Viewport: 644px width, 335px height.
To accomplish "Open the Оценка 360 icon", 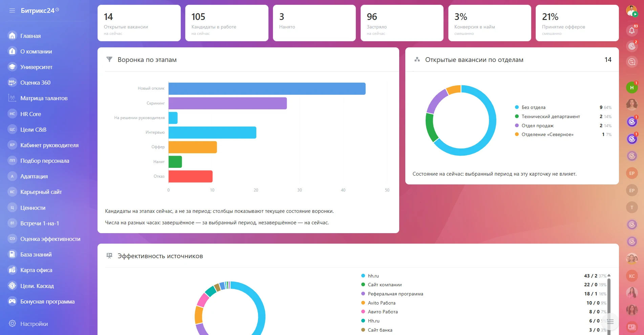I will (x=12, y=82).
